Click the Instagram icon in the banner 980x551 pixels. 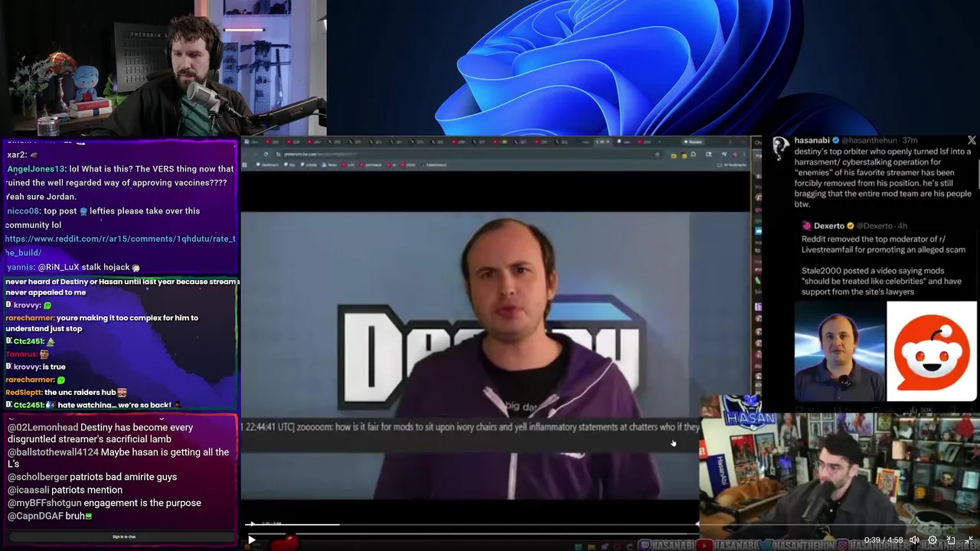(841, 545)
